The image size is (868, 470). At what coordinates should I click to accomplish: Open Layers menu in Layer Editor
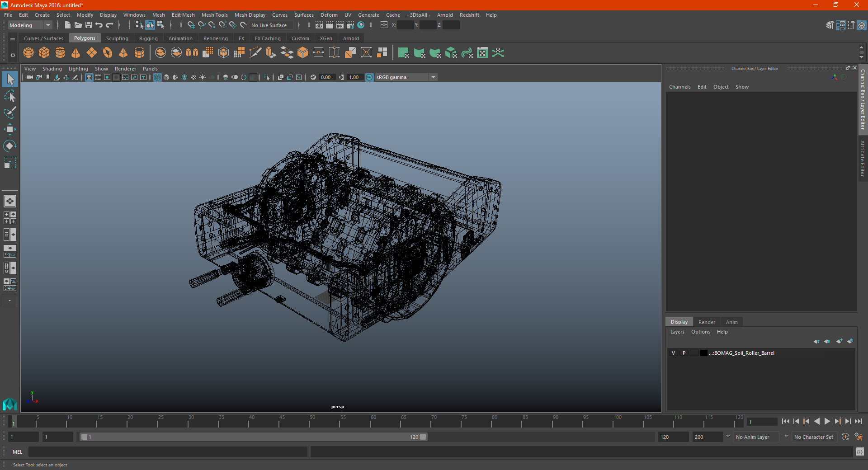coord(677,332)
